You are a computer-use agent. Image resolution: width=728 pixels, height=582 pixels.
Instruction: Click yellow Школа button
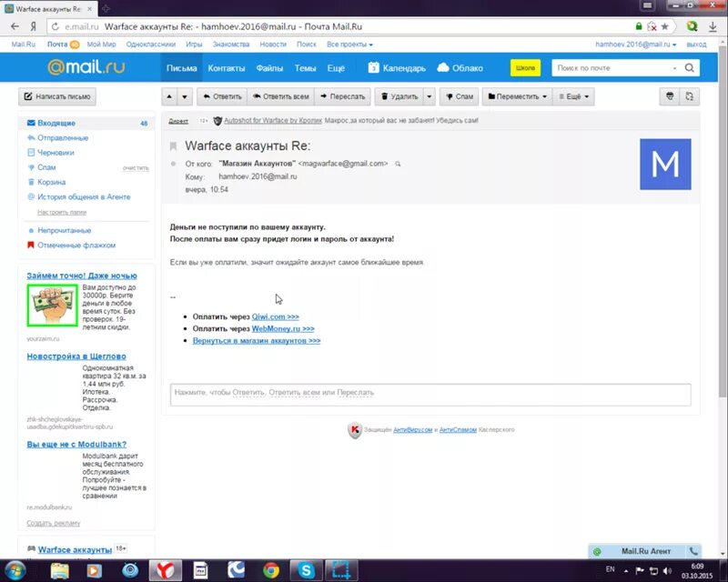[x=525, y=68]
